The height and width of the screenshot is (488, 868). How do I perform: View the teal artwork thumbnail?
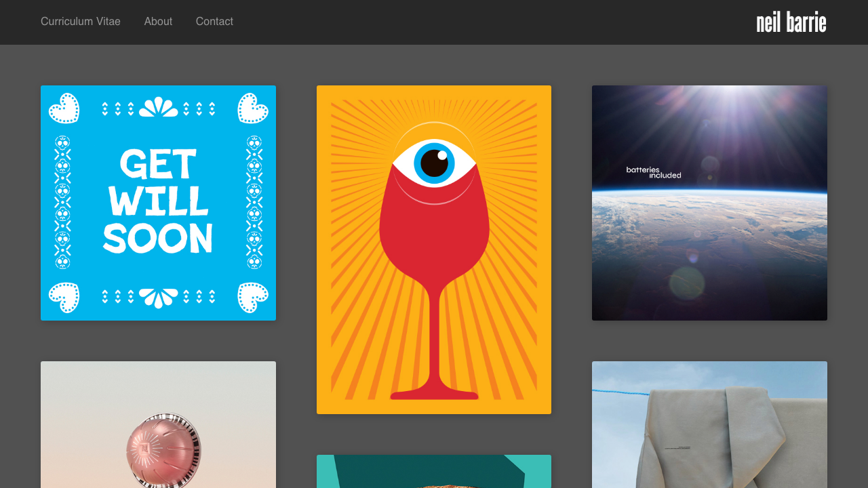pyautogui.click(x=434, y=471)
